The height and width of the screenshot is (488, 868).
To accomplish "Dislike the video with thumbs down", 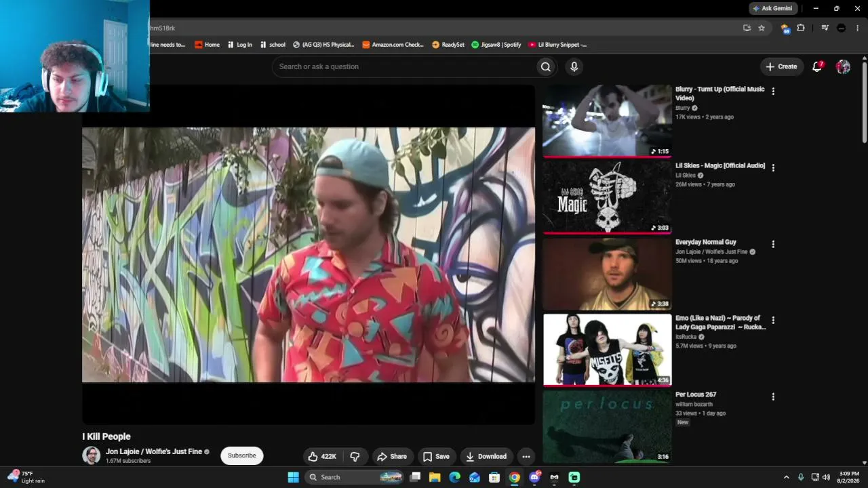I will [x=355, y=456].
